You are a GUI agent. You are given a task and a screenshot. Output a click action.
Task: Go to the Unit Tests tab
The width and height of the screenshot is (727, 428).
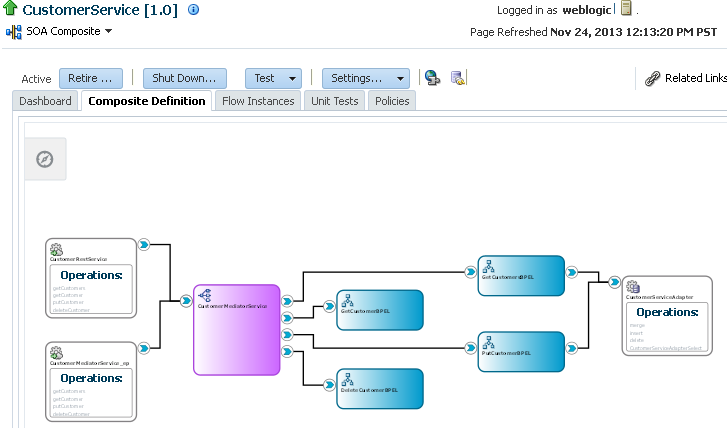coord(334,101)
